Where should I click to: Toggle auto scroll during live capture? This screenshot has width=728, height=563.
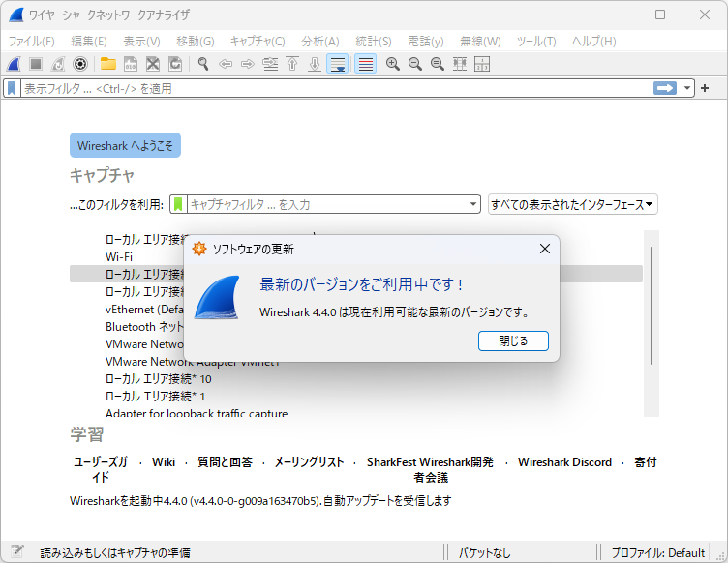(x=338, y=64)
